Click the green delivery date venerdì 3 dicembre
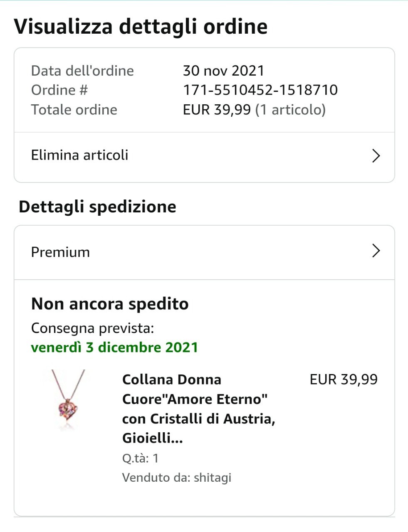This screenshot has height=532, width=408. pyautogui.click(x=114, y=347)
